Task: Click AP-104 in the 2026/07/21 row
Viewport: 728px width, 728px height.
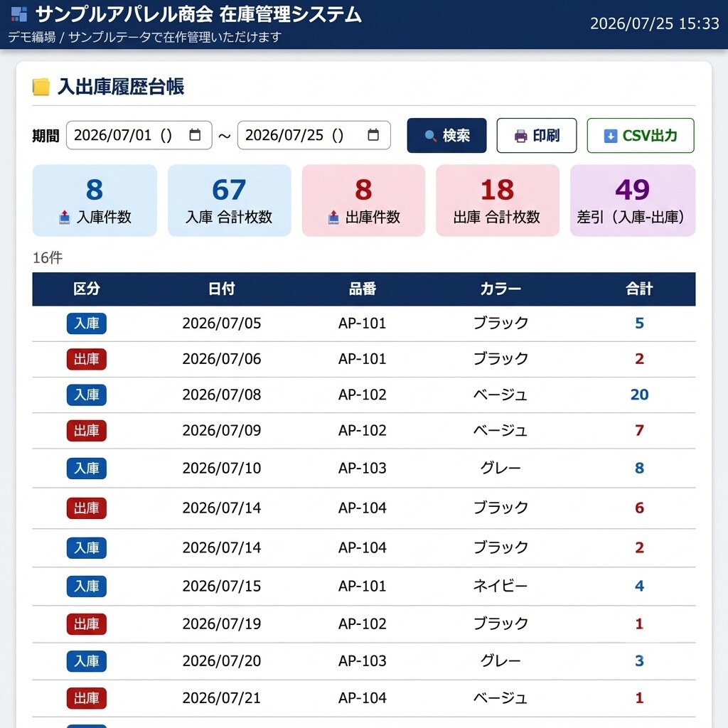Action: [x=363, y=698]
